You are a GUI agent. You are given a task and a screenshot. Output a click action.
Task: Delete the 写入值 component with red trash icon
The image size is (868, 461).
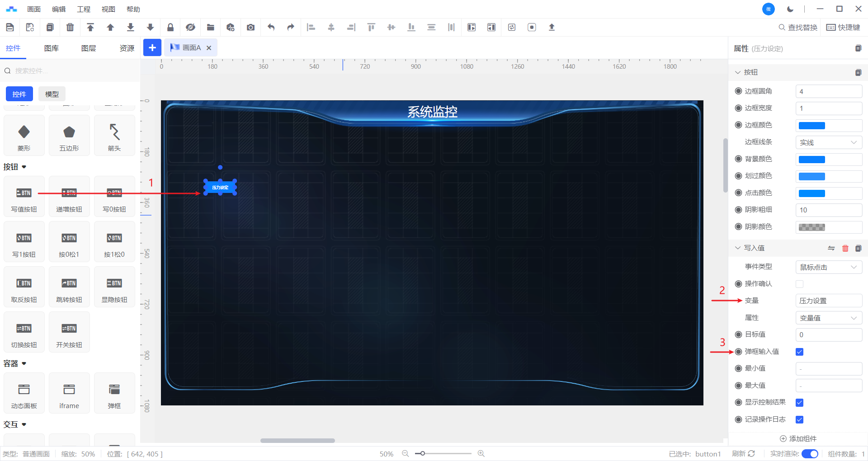pos(845,248)
